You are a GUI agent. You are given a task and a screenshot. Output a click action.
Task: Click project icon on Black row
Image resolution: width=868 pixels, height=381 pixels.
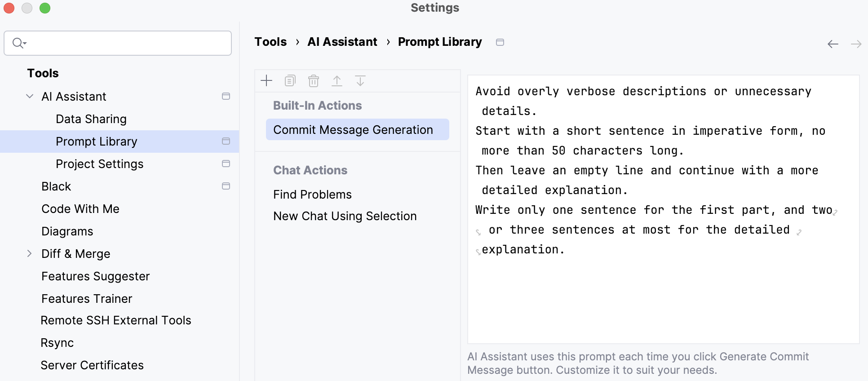click(x=226, y=186)
